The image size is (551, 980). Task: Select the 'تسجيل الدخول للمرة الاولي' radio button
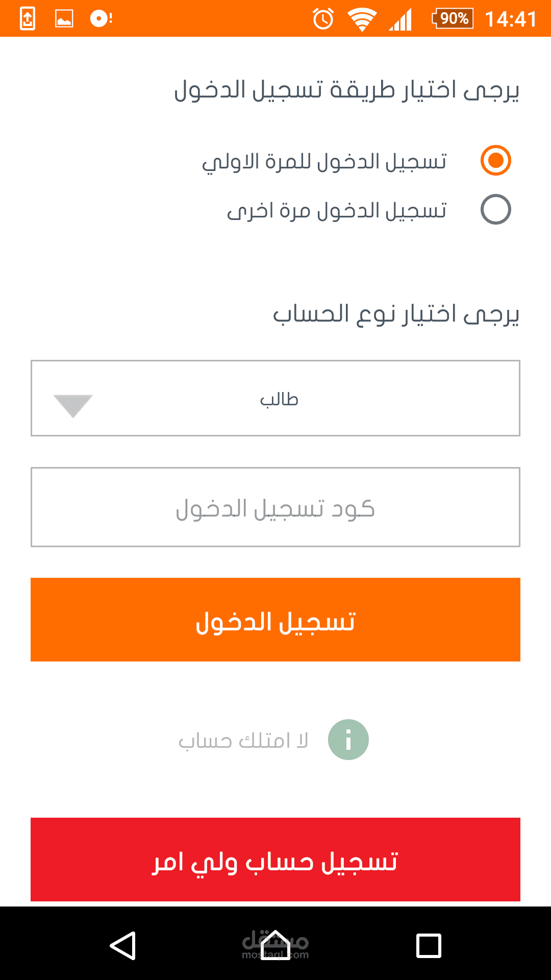pos(495,160)
